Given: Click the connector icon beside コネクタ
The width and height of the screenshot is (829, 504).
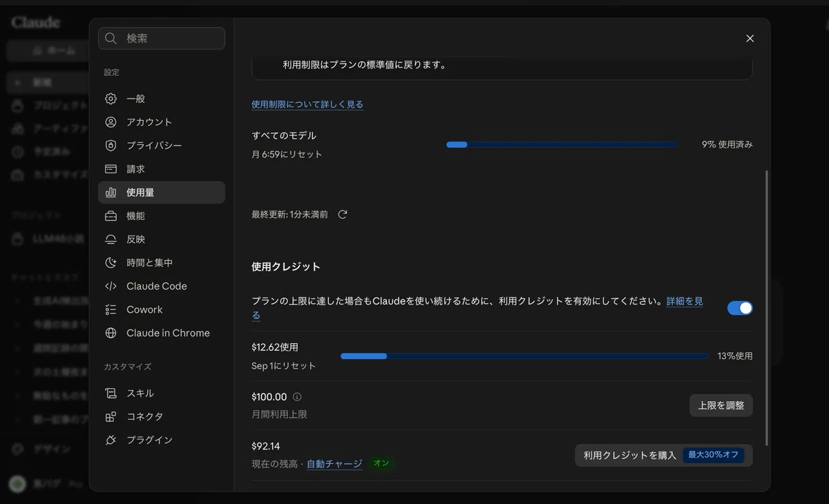Looking at the screenshot, I should pos(111,417).
